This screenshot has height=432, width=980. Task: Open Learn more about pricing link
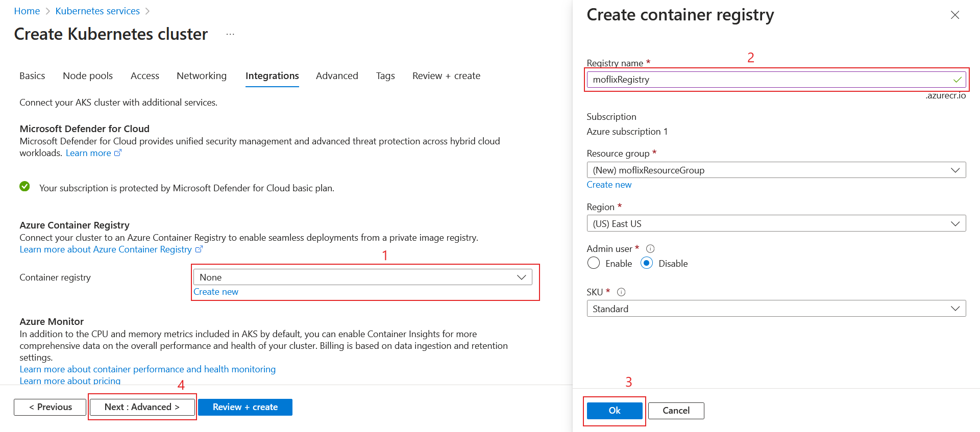pyautogui.click(x=70, y=381)
